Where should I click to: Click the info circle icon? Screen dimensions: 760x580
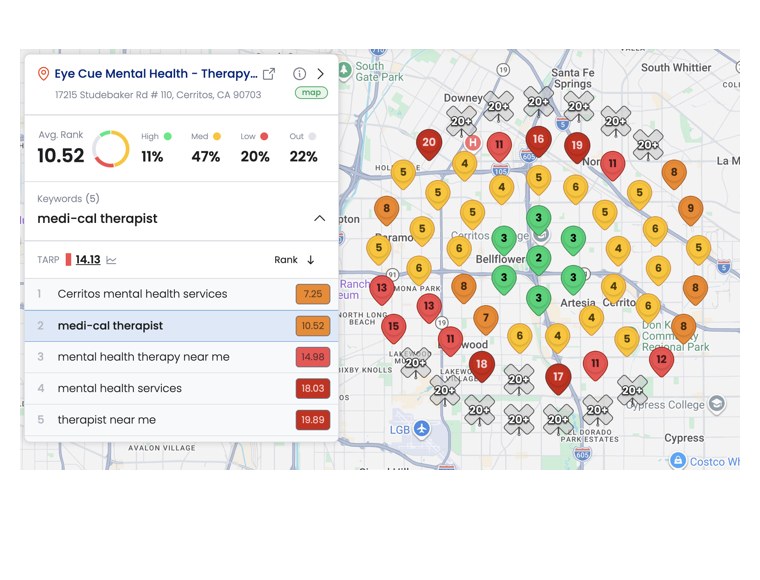[x=300, y=74]
